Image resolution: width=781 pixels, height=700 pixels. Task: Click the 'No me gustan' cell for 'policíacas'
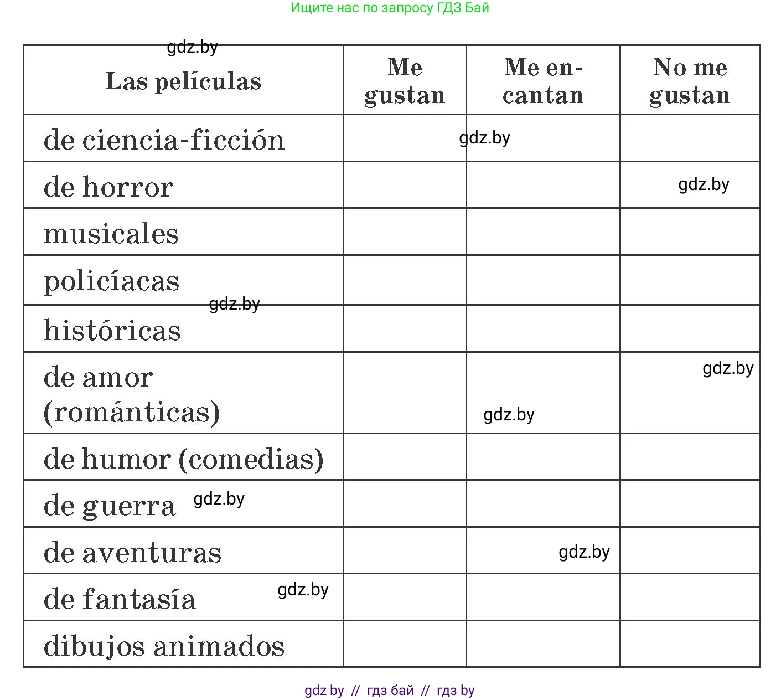(690, 280)
